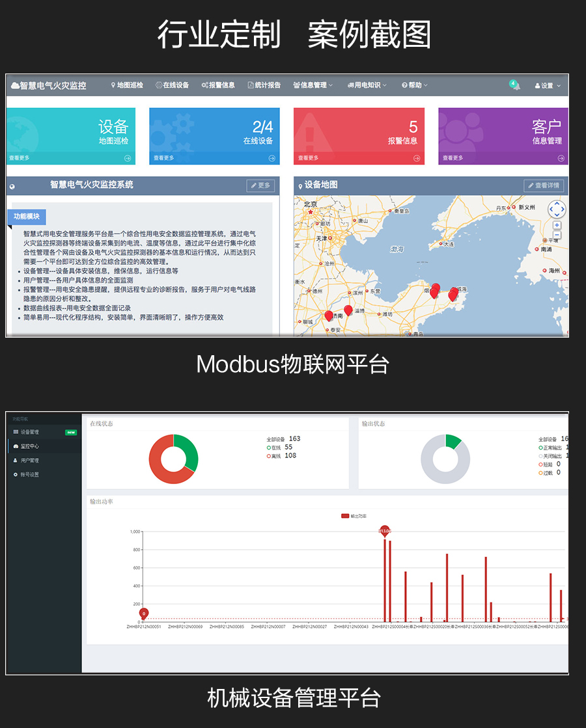Image resolution: width=586 pixels, height=728 pixels.
Task: Click the 查看详情 button on map panel
Action: [544, 185]
